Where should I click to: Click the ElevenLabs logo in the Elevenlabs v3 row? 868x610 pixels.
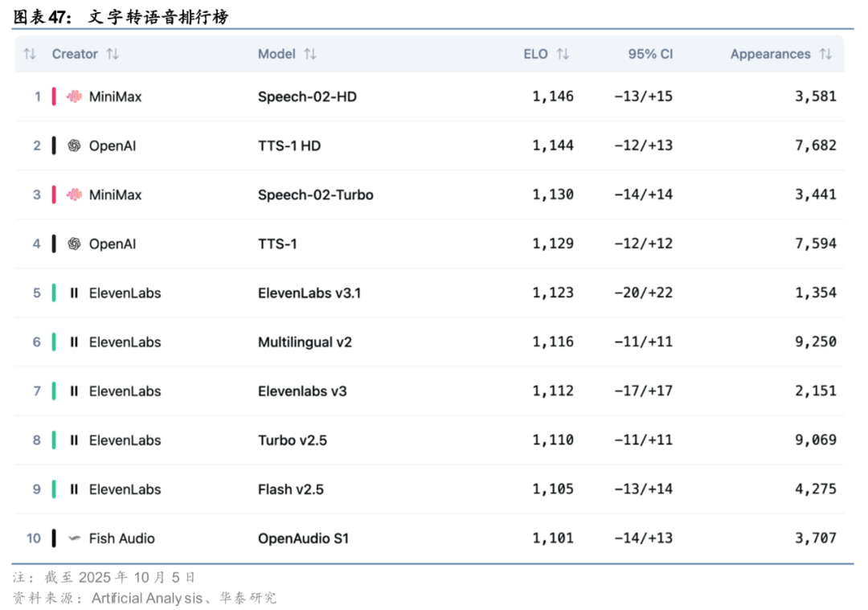click(74, 391)
